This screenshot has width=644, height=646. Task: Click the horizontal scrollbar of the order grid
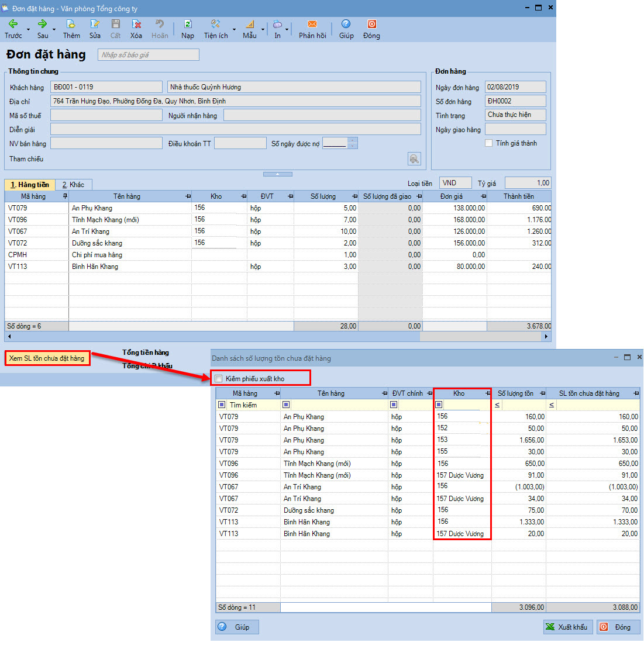[x=234, y=337]
